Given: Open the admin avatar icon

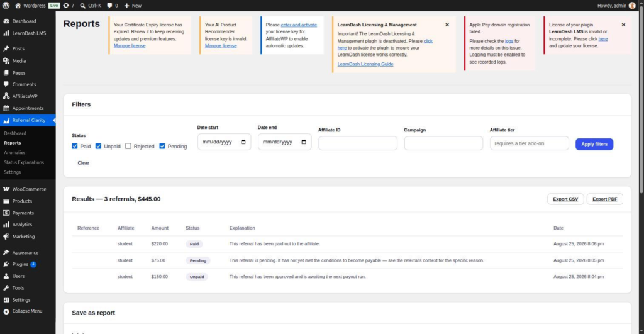Looking at the screenshot, I should [x=632, y=5].
